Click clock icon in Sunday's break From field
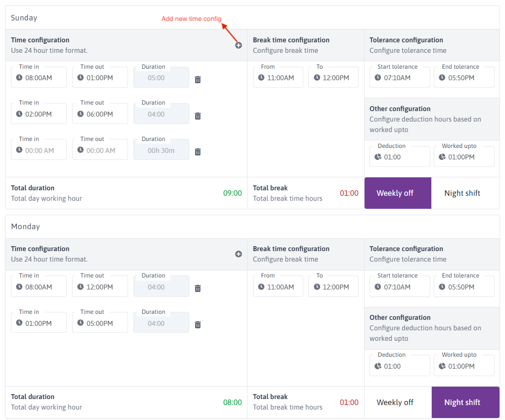Screen dimensions: 505x420 click(261, 78)
